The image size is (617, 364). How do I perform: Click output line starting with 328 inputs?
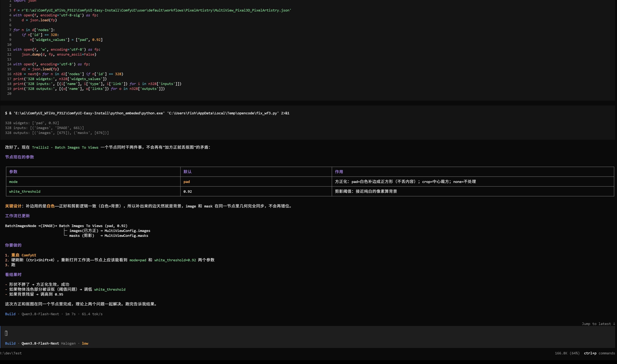tap(45, 128)
